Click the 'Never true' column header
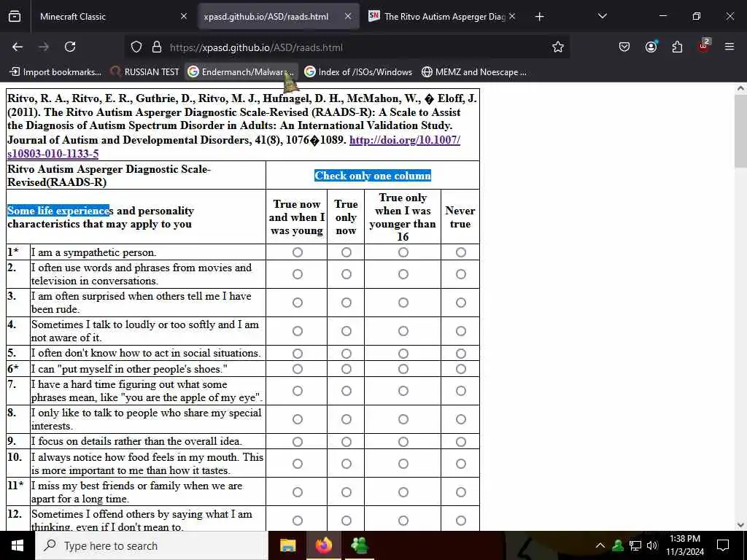This screenshot has height=560, width=747. coord(460,217)
